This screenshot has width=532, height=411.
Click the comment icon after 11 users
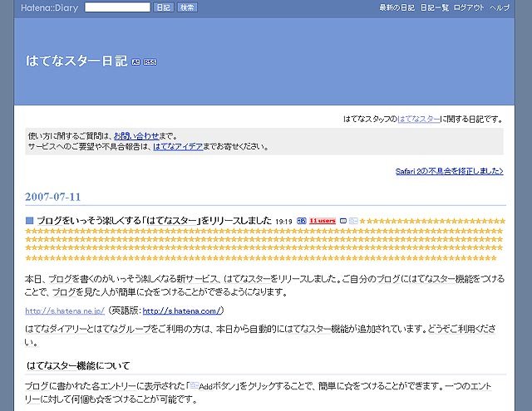[x=343, y=221]
